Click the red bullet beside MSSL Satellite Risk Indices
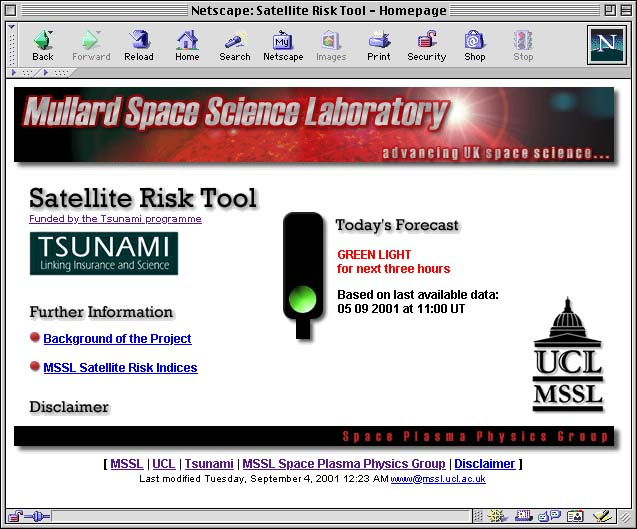 pyautogui.click(x=35, y=366)
